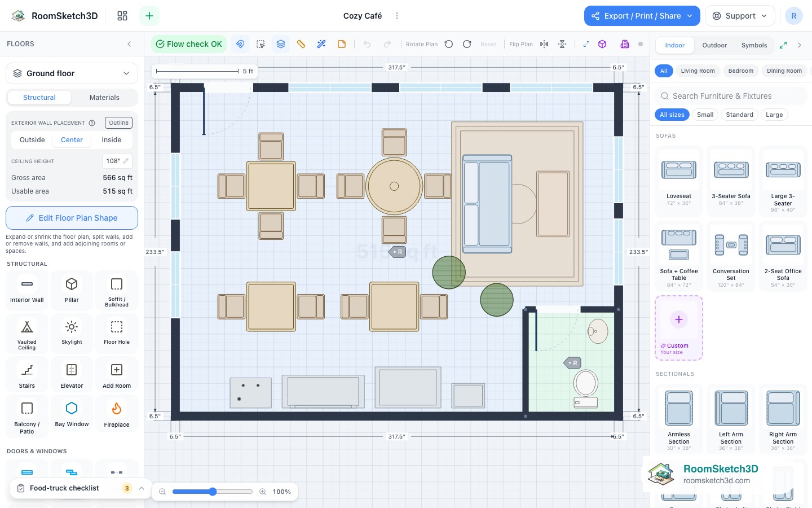812x508 pixels.
Task: Open the Ground floor dropdown
Action: 72,73
